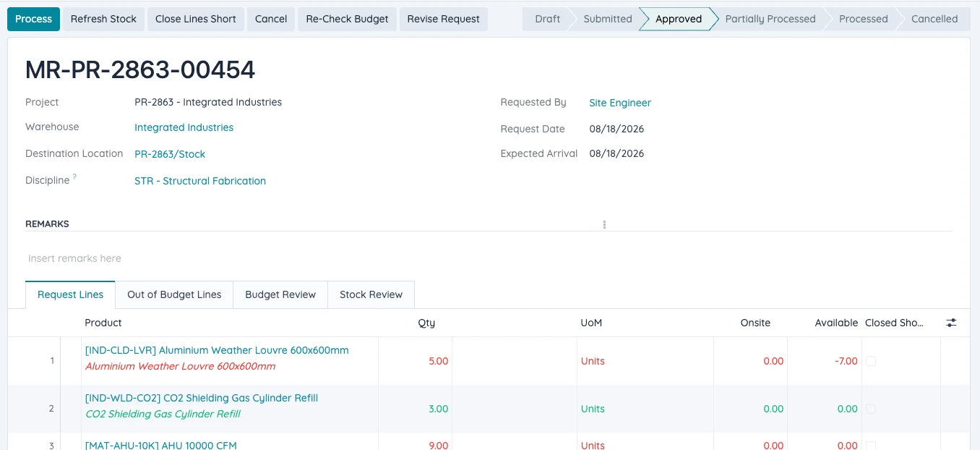The image size is (980, 450).
Task: Open the PR-2863/Stock destination location link
Action: click(x=170, y=154)
